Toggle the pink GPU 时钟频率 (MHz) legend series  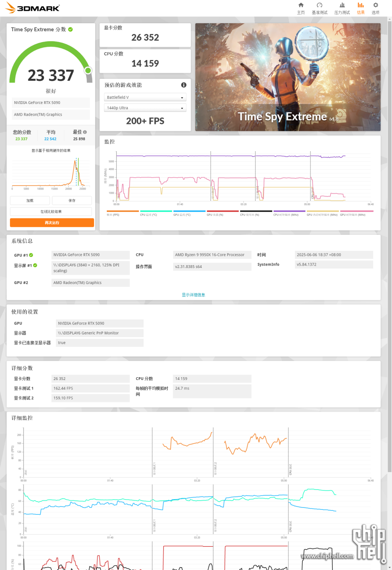coord(356,213)
